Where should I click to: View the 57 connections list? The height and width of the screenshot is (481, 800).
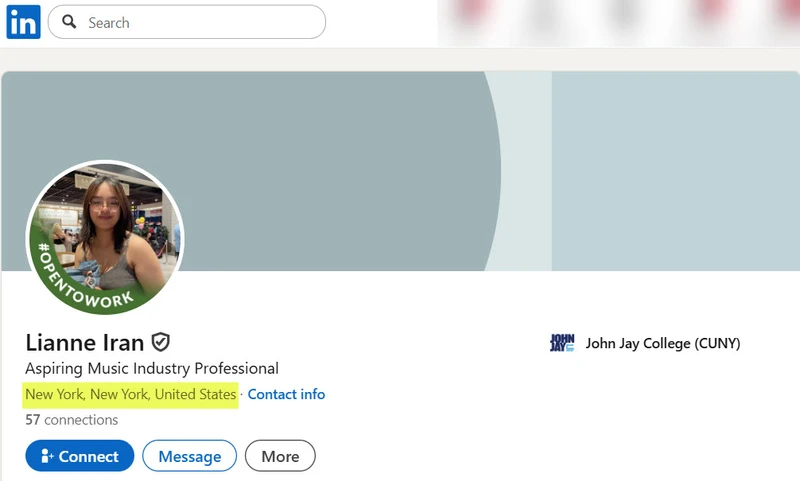pos(71,420)
